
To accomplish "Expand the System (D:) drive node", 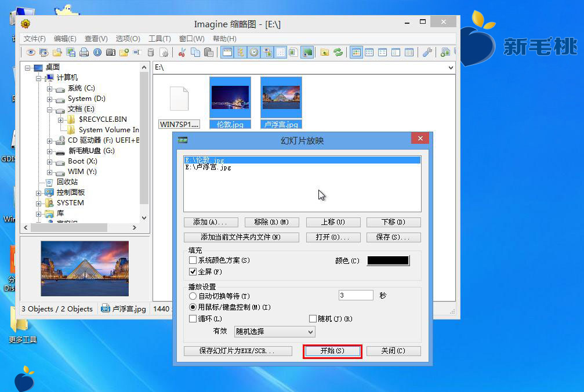I will coord(49,99).
